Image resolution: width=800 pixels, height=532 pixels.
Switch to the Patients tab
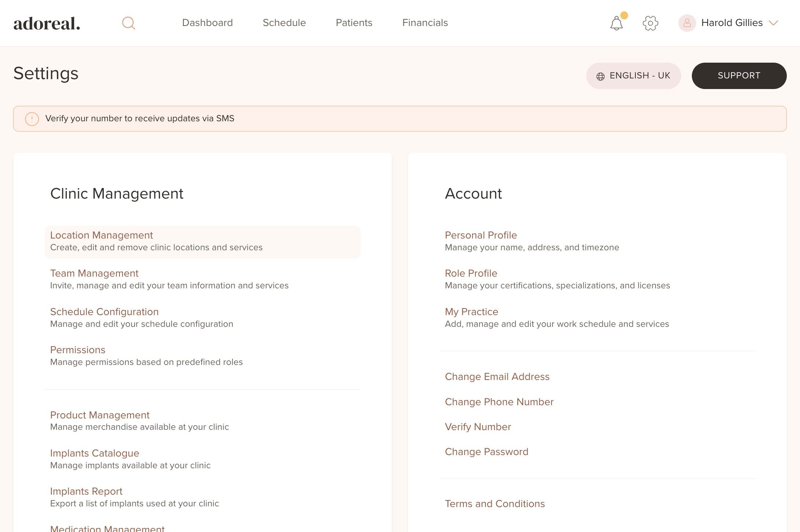pyautogui.click(x=354, y=23)
